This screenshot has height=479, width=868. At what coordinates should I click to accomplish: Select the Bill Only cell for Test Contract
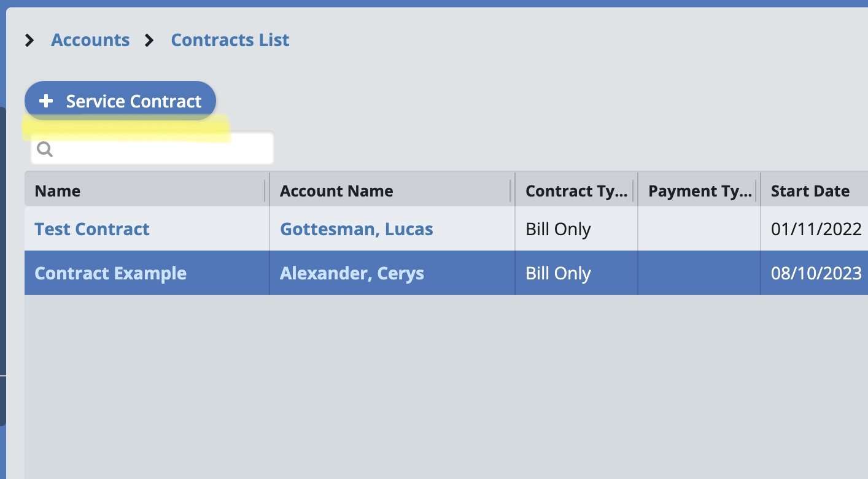point(558,229)
